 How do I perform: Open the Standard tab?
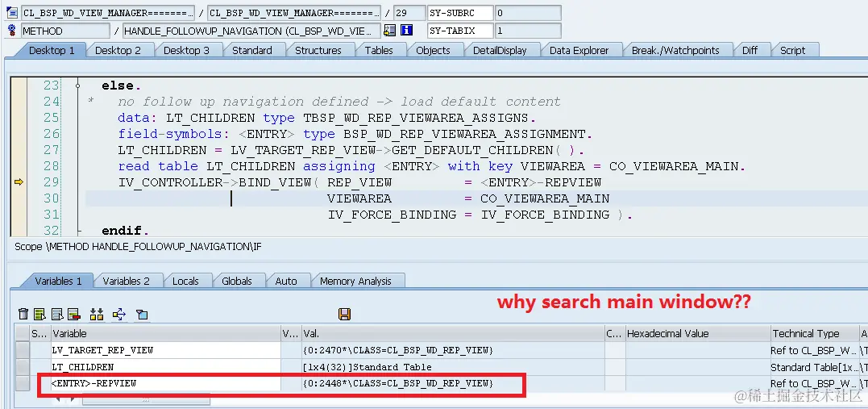click(252, 51)
